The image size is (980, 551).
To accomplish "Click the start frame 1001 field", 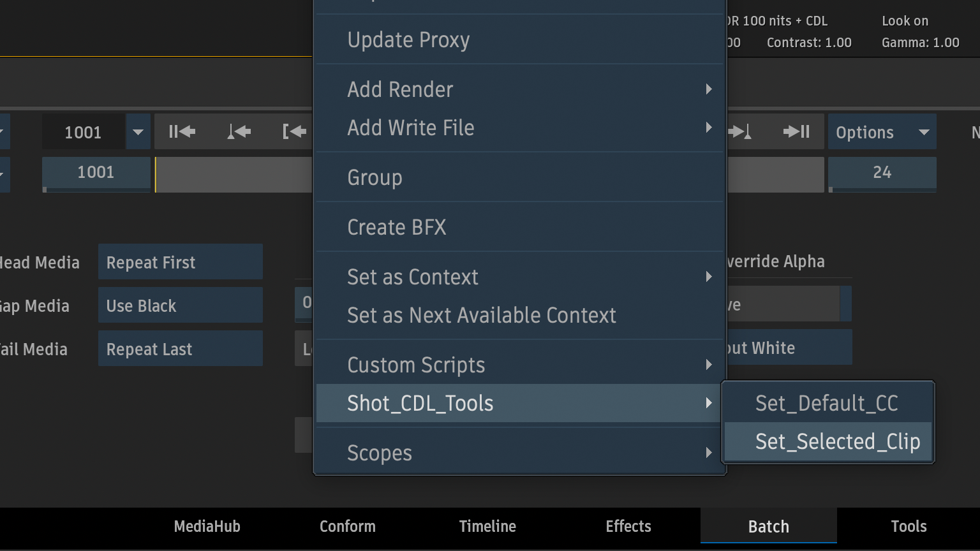I will tap(96, 173).
